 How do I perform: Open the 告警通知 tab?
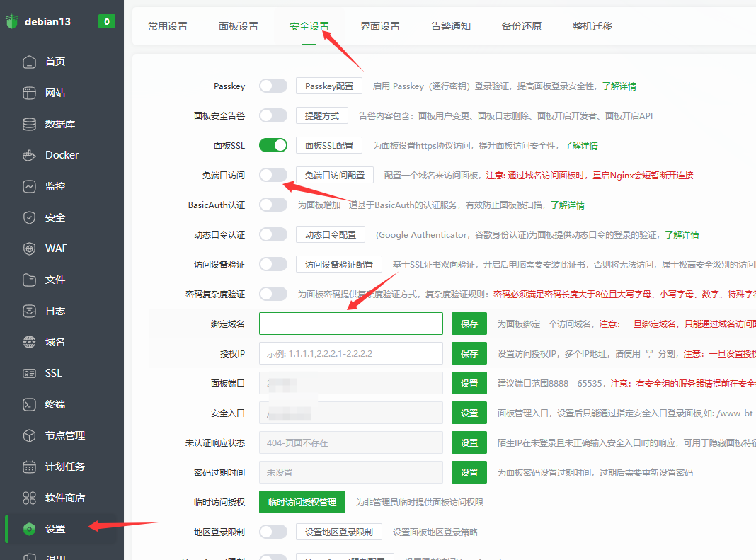click(451, 25)
